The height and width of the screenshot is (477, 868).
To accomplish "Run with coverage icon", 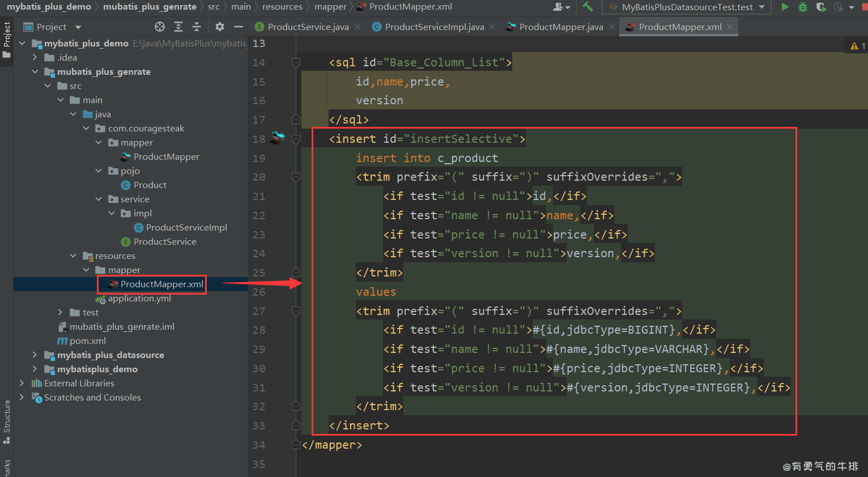I will [821, 7].
